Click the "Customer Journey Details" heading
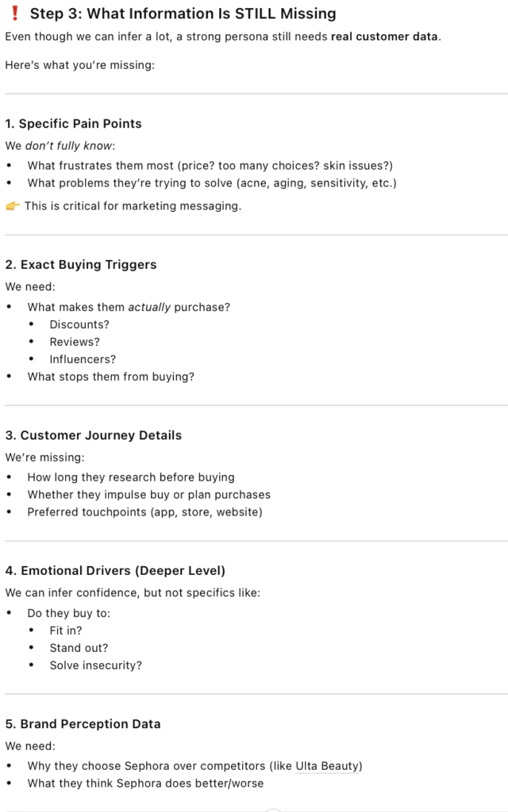 point(93,435)
